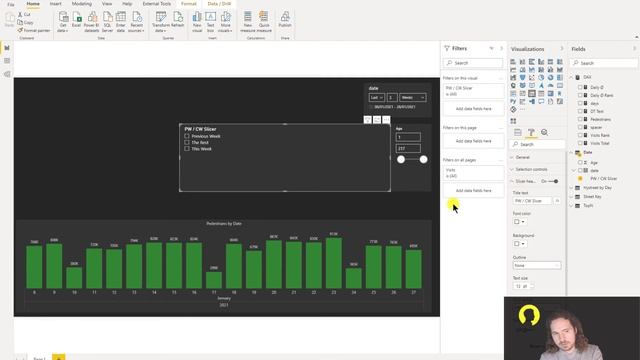Switch to Model view in left sidebar
Screen dimensions: 640x360
(7, 74)
